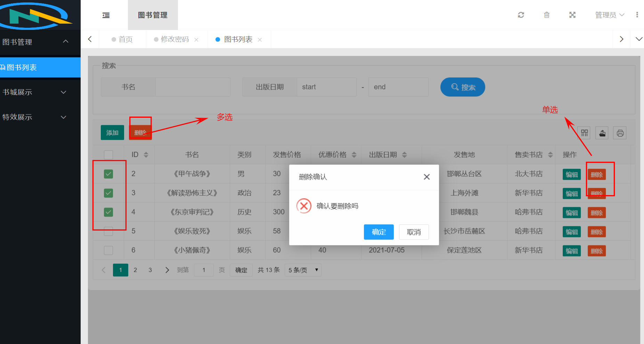Click 编辑 for 《甲午战争》
Screen dimensions: 644x344
coord(572,174)
